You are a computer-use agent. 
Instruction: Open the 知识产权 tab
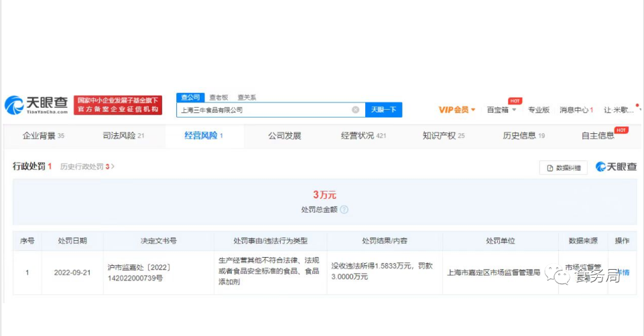click(443, 136)
